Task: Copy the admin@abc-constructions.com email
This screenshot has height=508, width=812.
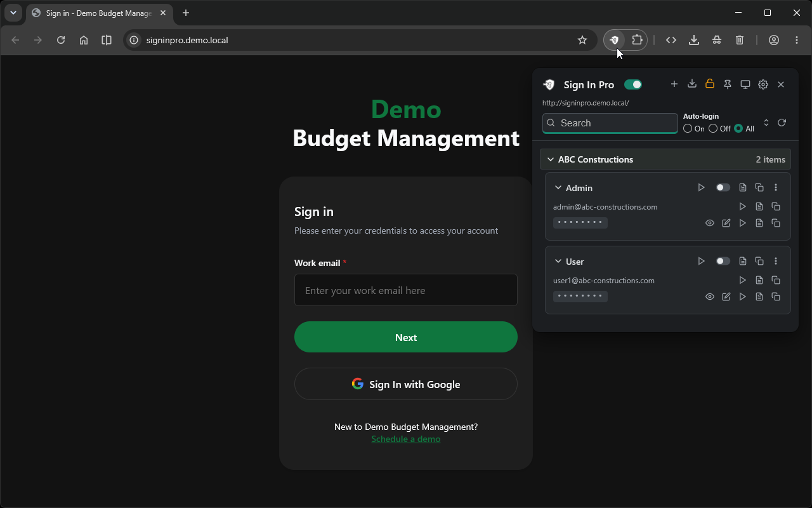Action: (x=776, y=206)
